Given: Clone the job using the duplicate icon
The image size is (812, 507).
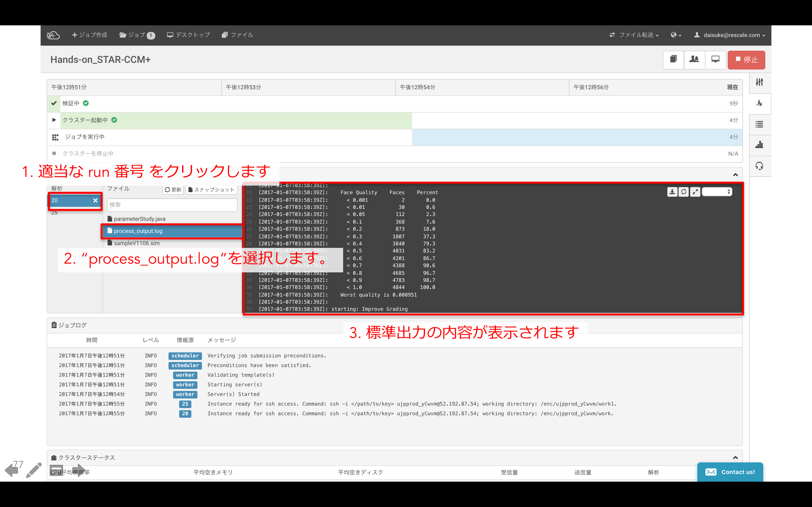Looking at the screenshot, I should tap(673, 60).
